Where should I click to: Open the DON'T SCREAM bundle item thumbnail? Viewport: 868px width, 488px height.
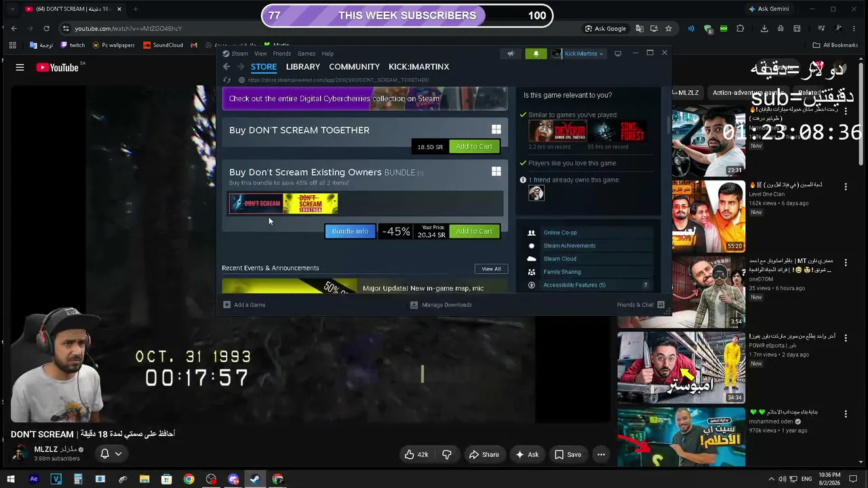pyautogui.click(x=256, y=203)
